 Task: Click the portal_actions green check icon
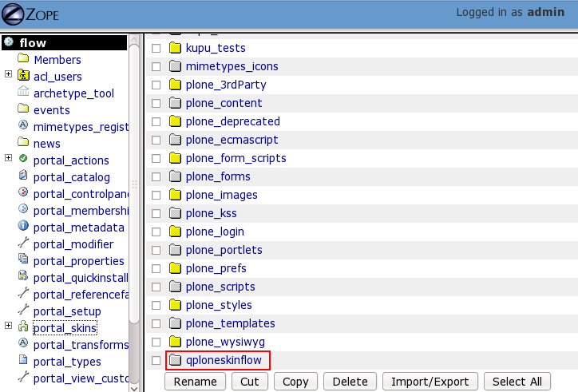pyautogui.click(x=23, y=159)
